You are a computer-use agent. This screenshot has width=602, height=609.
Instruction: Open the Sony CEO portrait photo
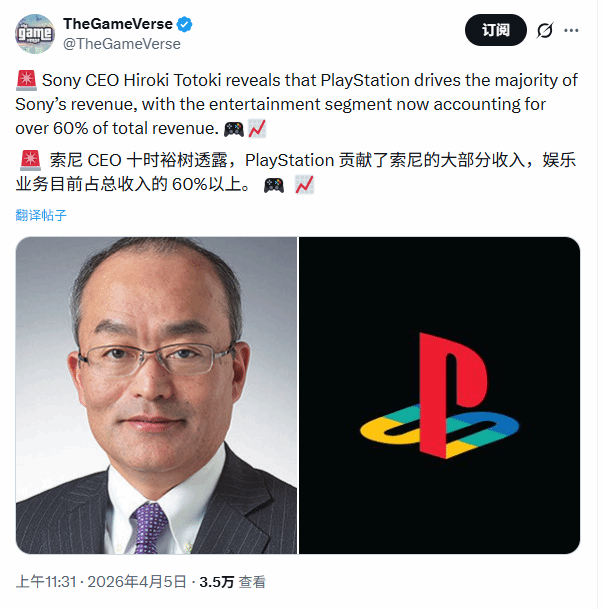(x=156, y=395)
